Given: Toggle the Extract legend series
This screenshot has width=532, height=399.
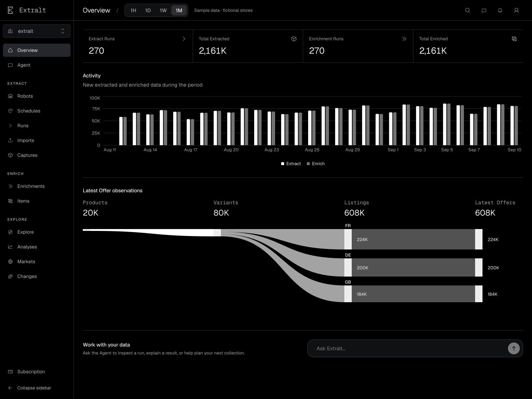Looking at the screenshot, I should tap(291, 164).
